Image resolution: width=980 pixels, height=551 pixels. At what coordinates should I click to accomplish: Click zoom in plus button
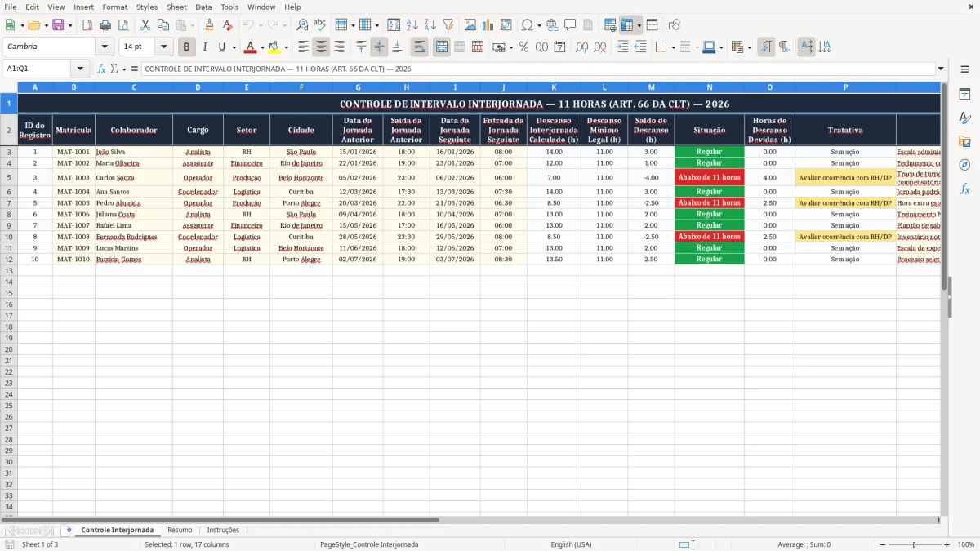[x=947, y=544]
